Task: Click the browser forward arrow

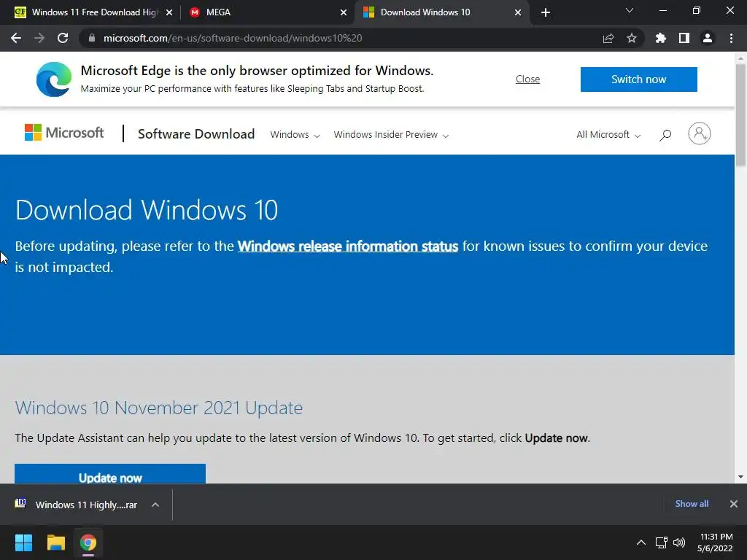Action: [39, 38]
